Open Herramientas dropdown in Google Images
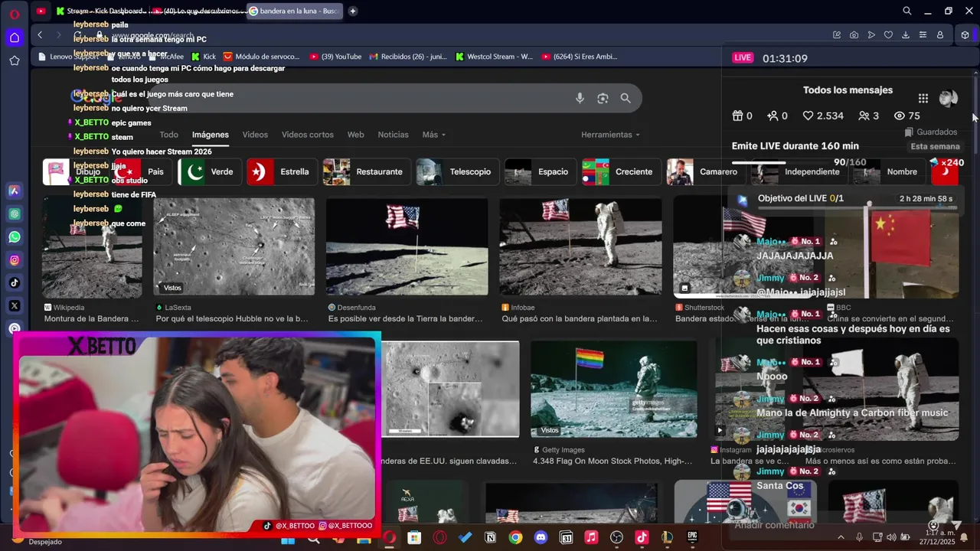 click(610, 135)
